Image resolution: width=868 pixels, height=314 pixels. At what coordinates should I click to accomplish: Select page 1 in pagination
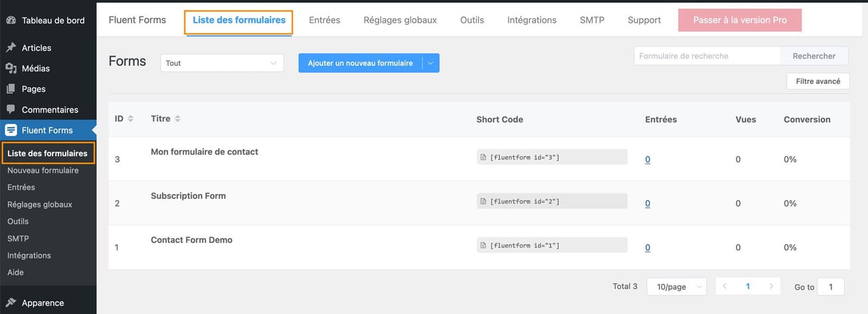click(x=748, y=286)
